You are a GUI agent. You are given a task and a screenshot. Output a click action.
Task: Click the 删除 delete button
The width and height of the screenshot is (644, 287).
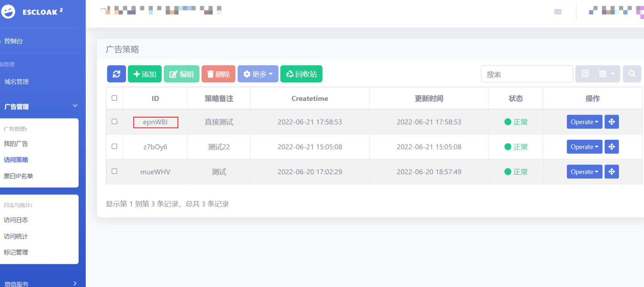click(218, 74)
